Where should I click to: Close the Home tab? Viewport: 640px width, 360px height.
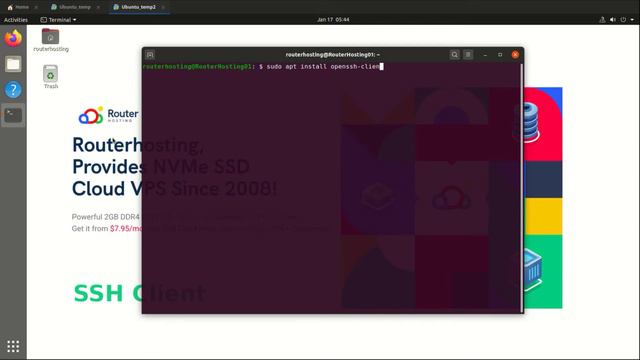pos(36,7)
